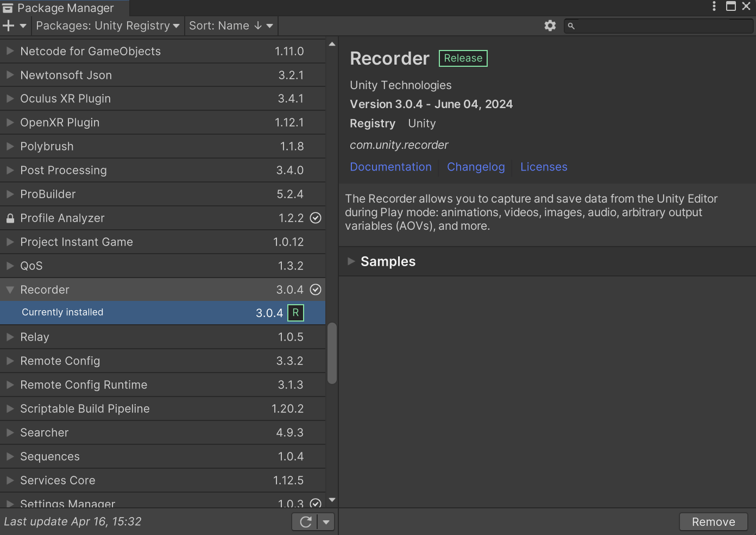Select the Remote Config Runtime package
Screen dimensions: 756x535
tap(162, 385)
